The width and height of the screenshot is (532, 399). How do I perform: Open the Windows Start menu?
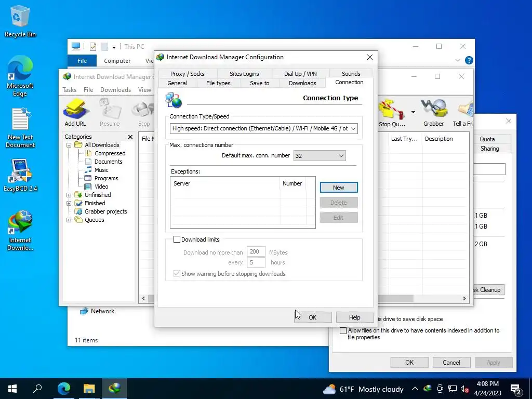pyautogui.click(x=12, y=389)
